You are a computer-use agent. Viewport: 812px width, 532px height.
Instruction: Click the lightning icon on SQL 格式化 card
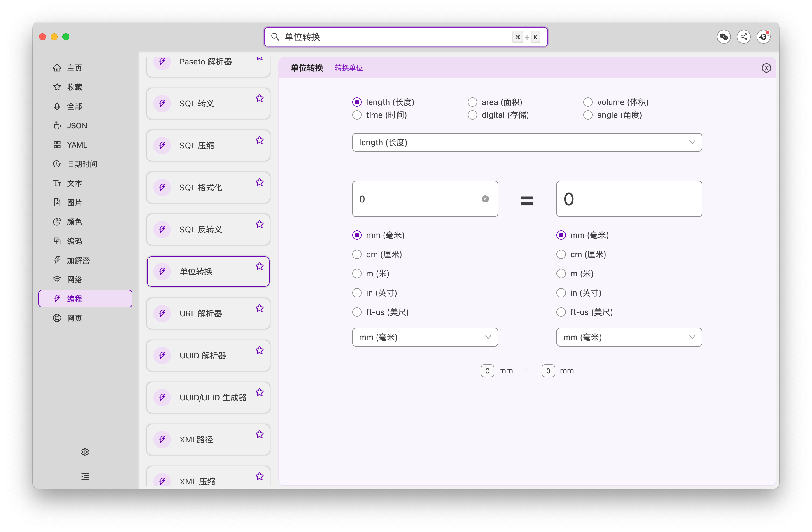[x=162, y=187]
